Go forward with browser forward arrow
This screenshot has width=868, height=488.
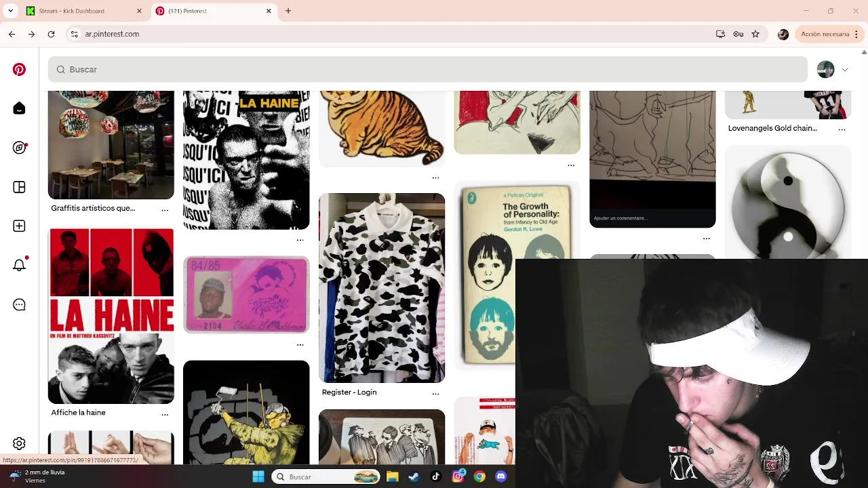[x=31, y=34]
